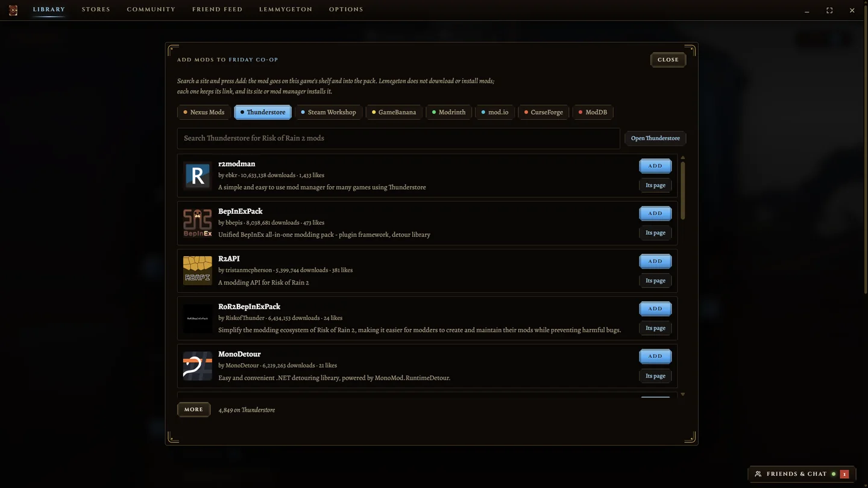
Task: Switch source to GameBanana
Action: (x=394, y=112)
